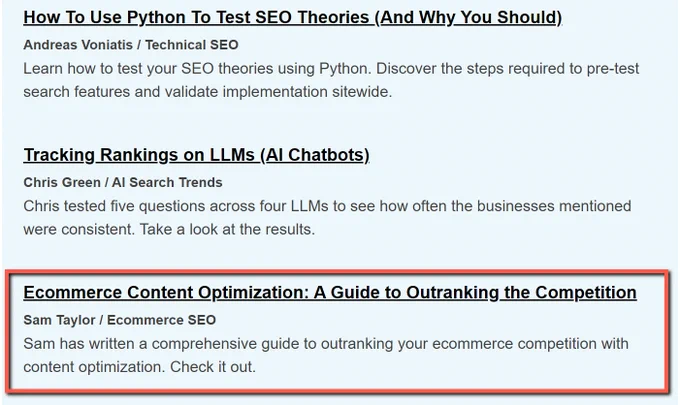The height and width of the screenshot is (405, 680).
Task: Select the Ecommerce SEO category label
Action: pyautogui.click(x=161, y=320)
